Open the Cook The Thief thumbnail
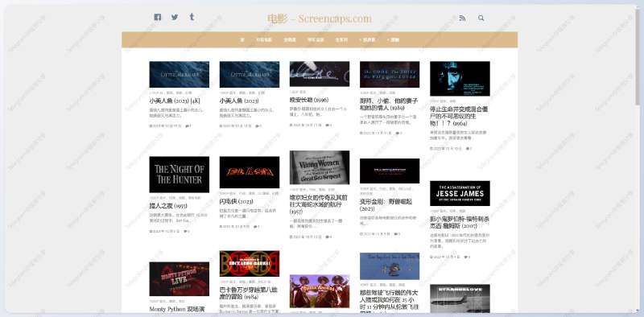Viewport: 644px width, 317px height. pos(390,74)
